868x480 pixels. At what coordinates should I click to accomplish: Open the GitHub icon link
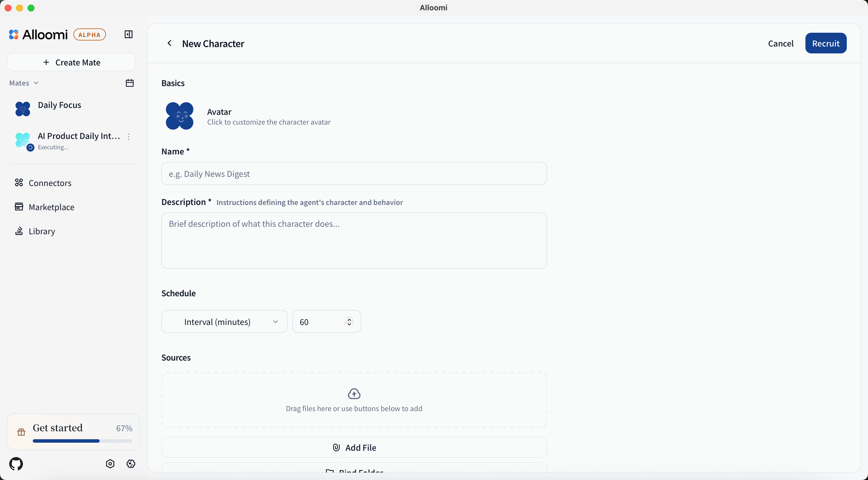(16, 464)
